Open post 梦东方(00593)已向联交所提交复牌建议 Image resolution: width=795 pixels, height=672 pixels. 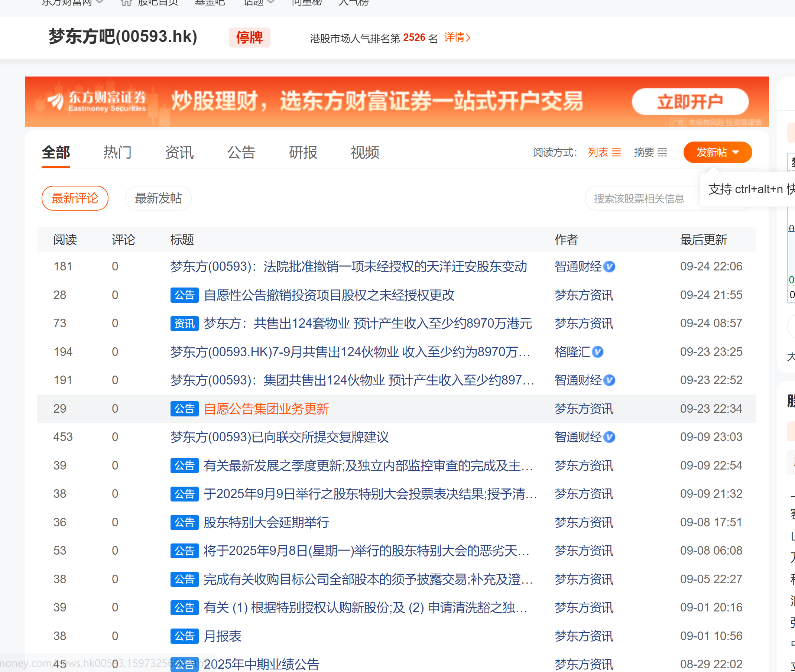[x=279, y=437]
